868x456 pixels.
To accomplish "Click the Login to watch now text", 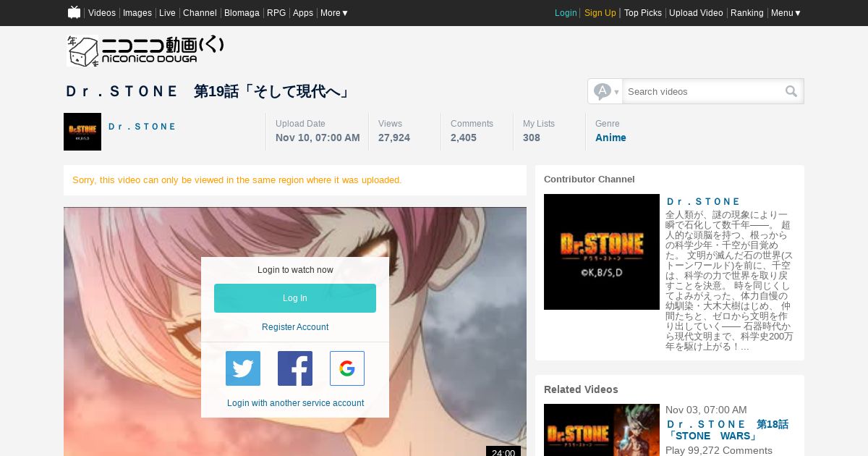I will pyautogui.click(x=295, y=270).
